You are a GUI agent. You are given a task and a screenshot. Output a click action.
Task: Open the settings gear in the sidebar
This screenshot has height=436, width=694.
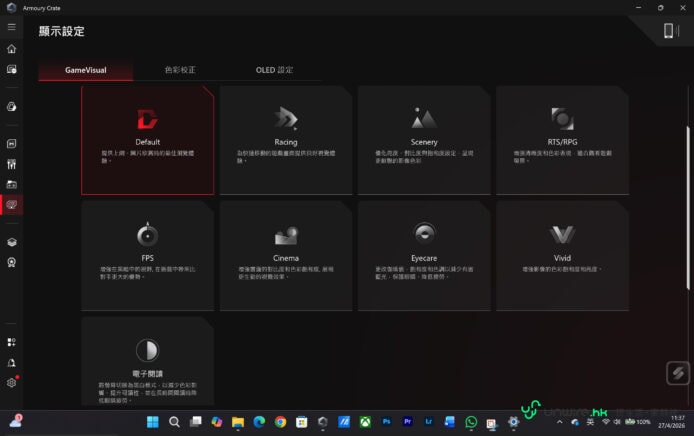[12, 383]
